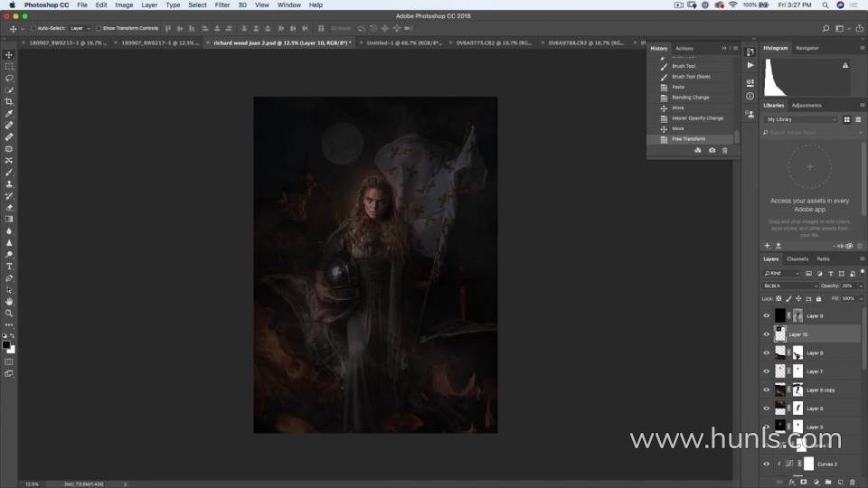Switch to Paths tab
The height and width of the screenshot is (488, 868).
pyautogui.click(x=823, y=259)
